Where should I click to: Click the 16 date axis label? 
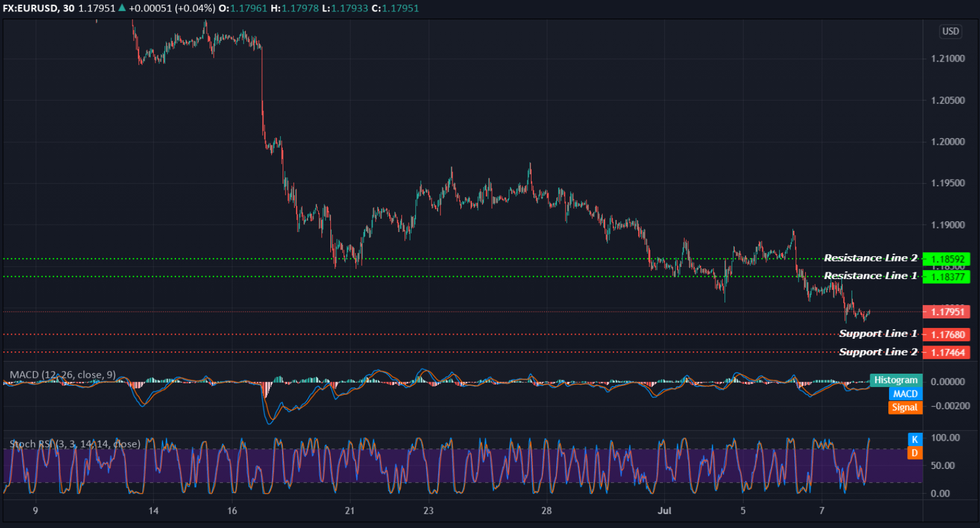tap(232, 511)
